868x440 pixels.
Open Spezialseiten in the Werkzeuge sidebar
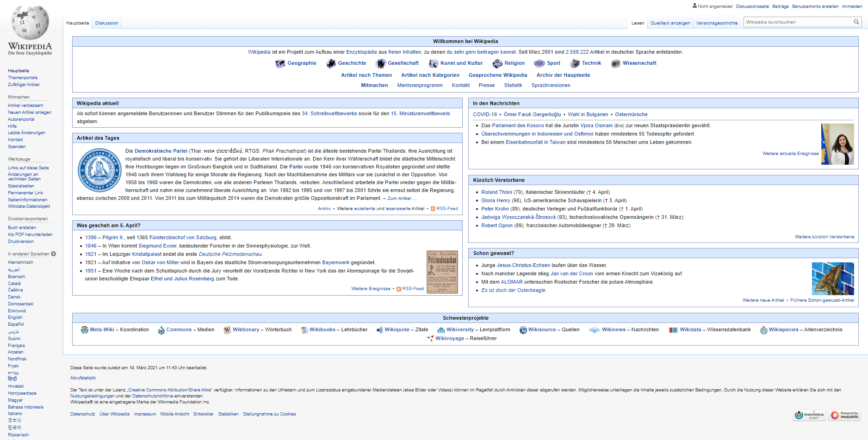21,186
